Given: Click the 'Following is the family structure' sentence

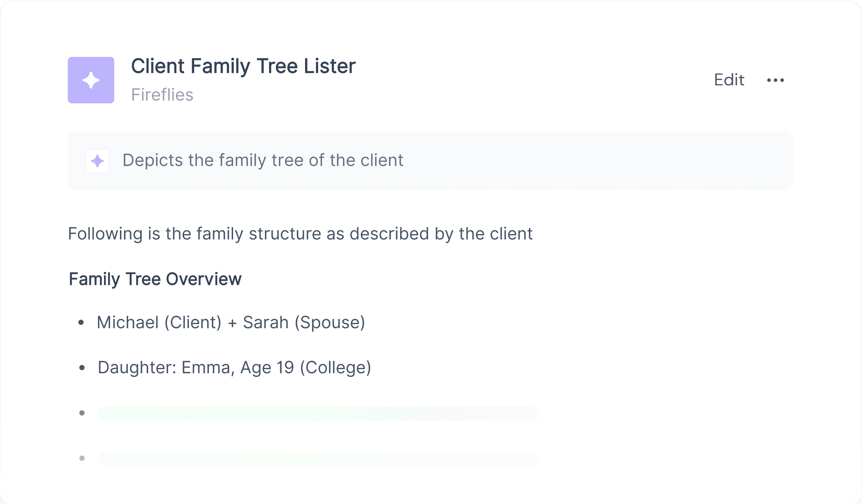Looking at the screenshot, I should [300, 234].
